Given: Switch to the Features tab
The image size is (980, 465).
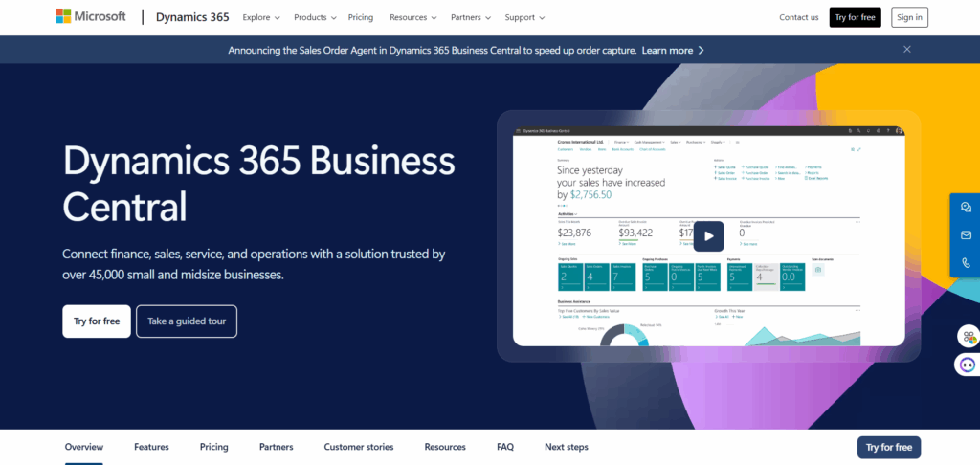Looking at the screenshot, I should tap(151, 447).
